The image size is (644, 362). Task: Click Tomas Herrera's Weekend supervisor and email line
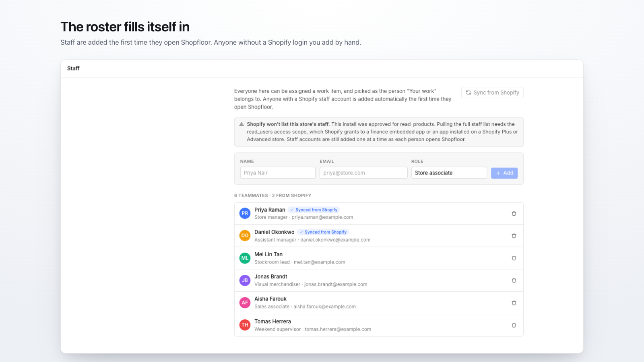[313, 329]
